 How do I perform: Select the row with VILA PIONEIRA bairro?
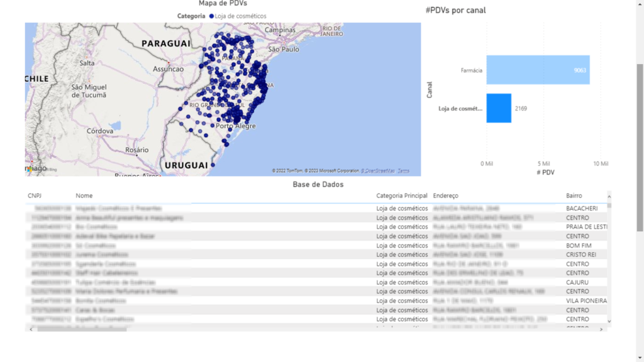[314, 301]
